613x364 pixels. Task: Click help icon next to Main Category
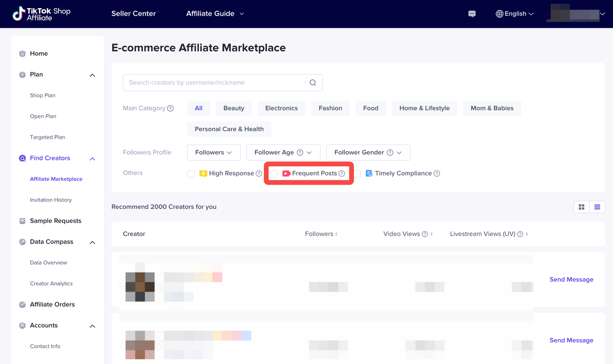pos(170,109)
